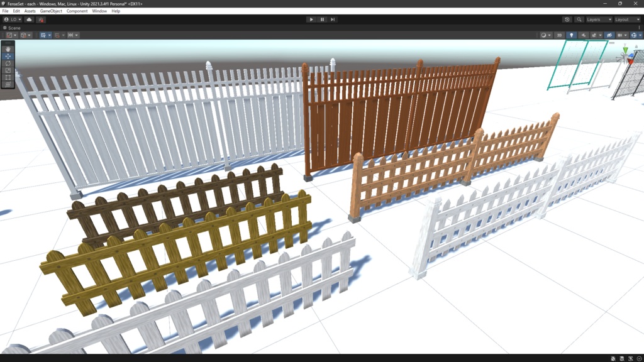Expand the handle rotation dropdown arrow
This screenshot has width=644, height=362.
[29, 35]
